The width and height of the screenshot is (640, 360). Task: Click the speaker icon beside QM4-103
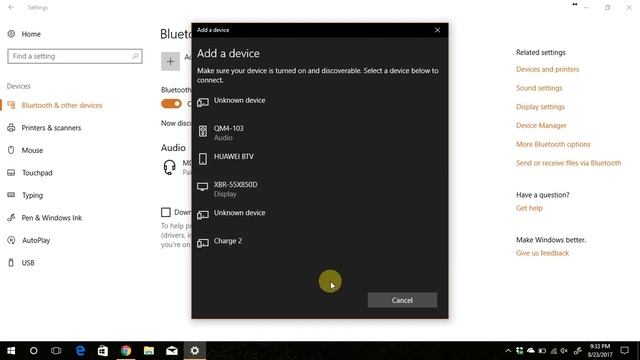pos(203,131)
